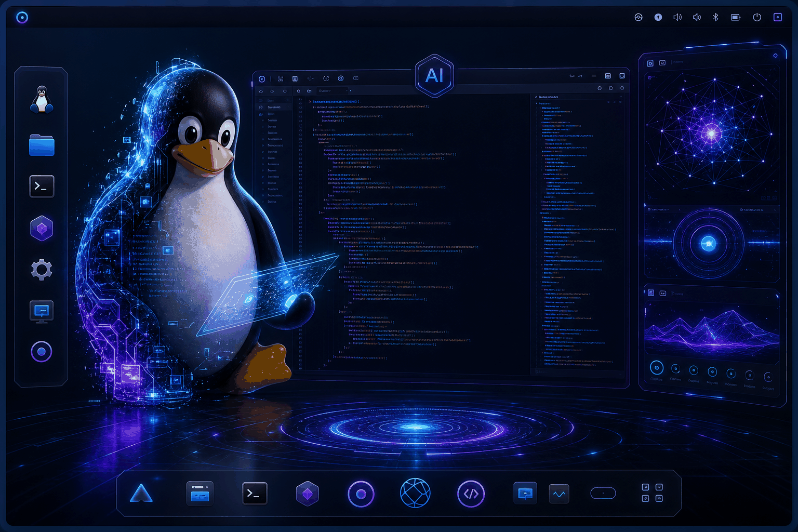The image size is (798, 532).
Task: Click the ring logo in code editor toolbar
Action: [x=262, y=79]
